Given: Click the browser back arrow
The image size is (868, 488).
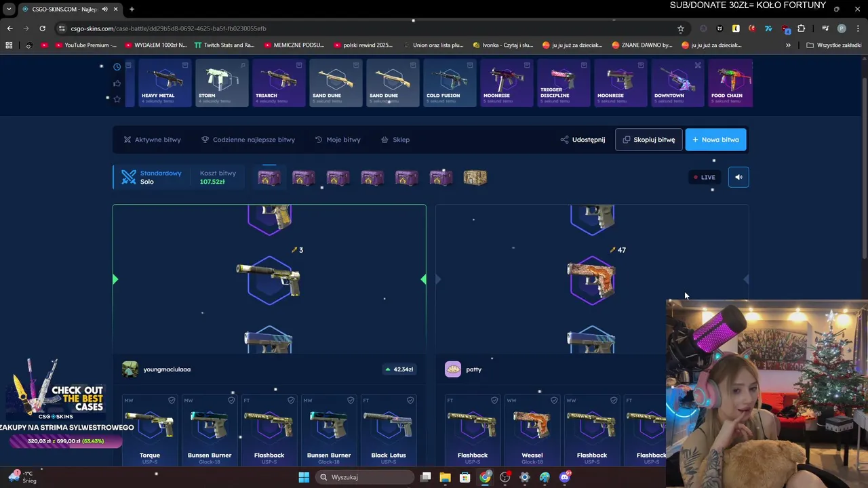Looking at the screenshot, I should pos(9,28).
